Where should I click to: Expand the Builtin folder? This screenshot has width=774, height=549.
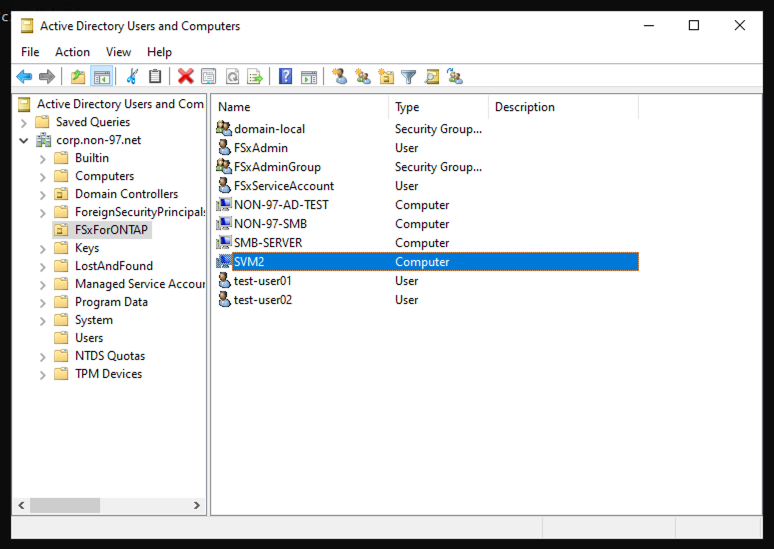[x=42, y=158]
